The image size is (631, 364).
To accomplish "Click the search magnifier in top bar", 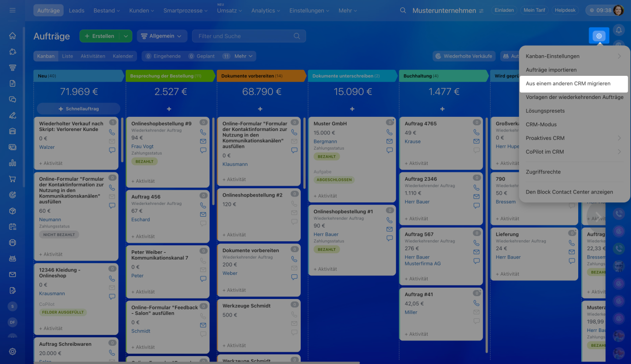I will coord(403,10).
